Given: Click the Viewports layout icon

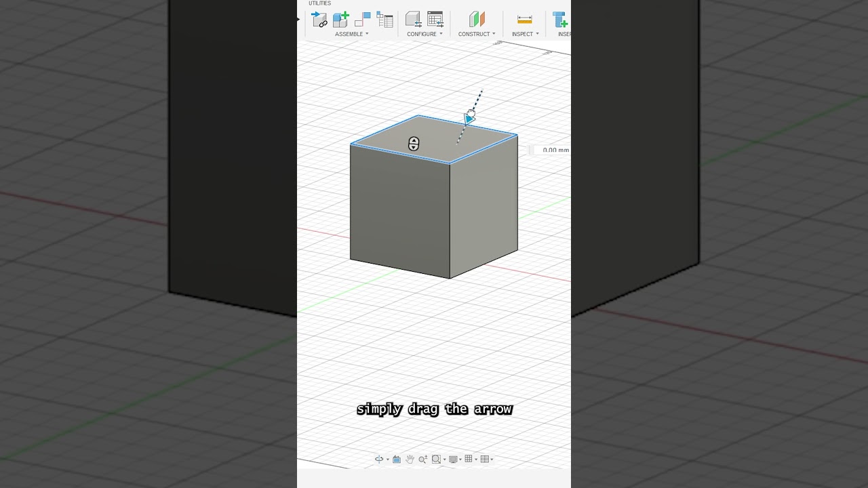Looking at the screenshot, I should (x=484, y=459).
